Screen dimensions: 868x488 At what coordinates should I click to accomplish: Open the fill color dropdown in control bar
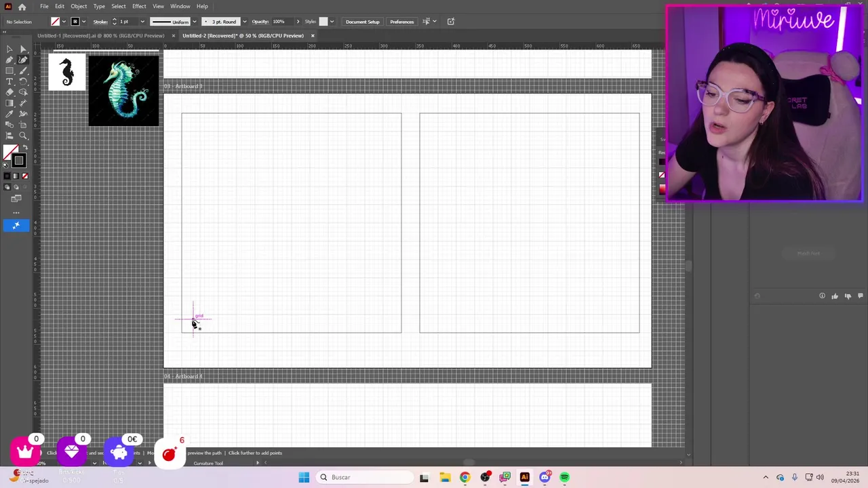coord(64,22)
